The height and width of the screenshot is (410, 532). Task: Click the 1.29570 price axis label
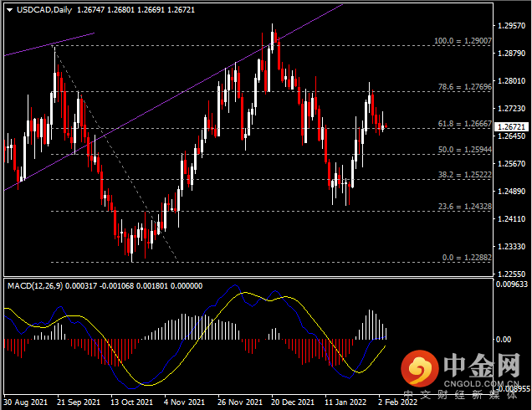[x=511, y=26]
